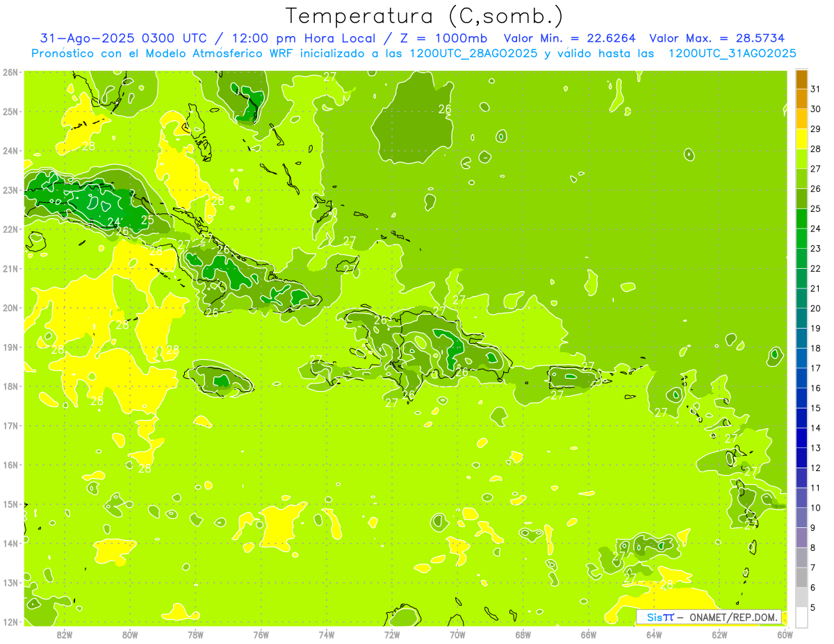Click the '82W' longitude axis label

(65, 634)
